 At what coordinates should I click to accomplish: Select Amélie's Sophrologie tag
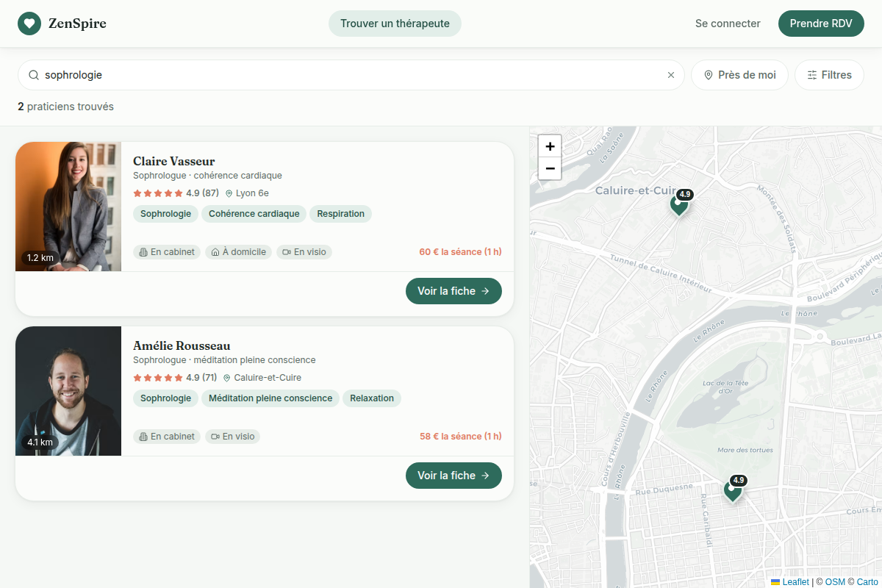pos(165,398)
